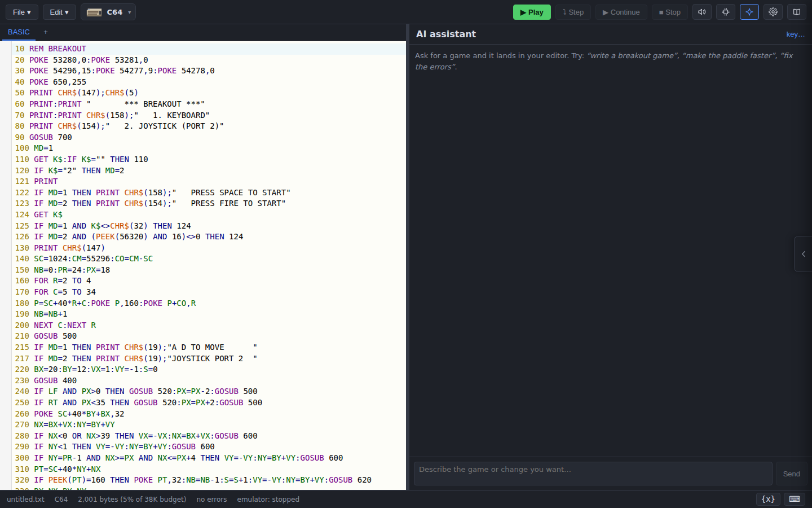
Task: Focus the describe-the-game input field
Action: point(593,474)
